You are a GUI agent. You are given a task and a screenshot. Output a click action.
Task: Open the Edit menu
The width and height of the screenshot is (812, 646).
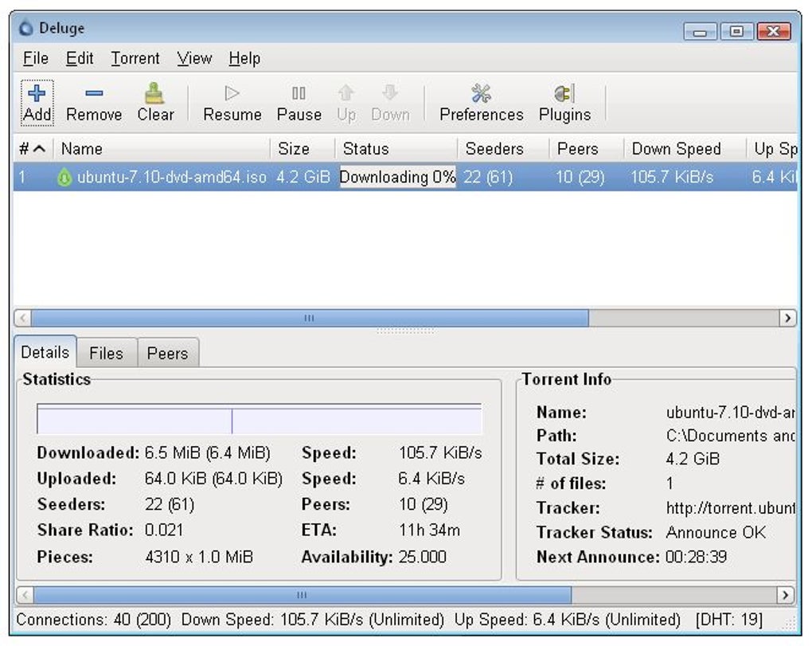(80, 58)
